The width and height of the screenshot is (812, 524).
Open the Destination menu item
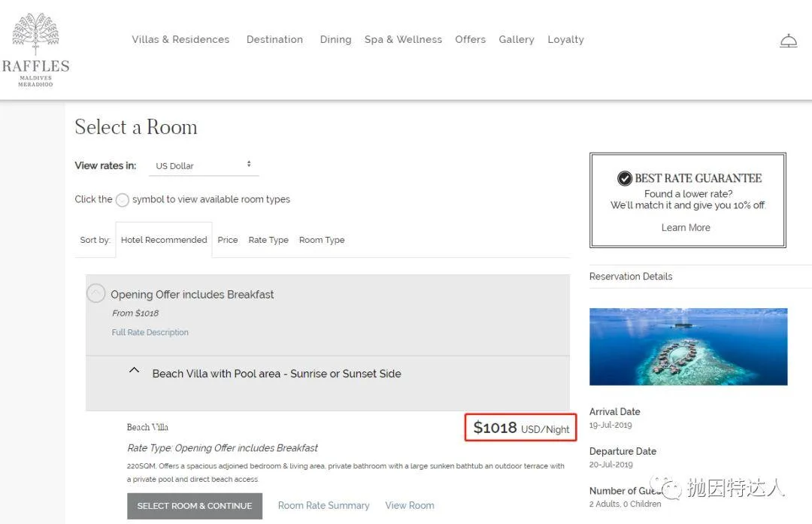click(274, 40)
